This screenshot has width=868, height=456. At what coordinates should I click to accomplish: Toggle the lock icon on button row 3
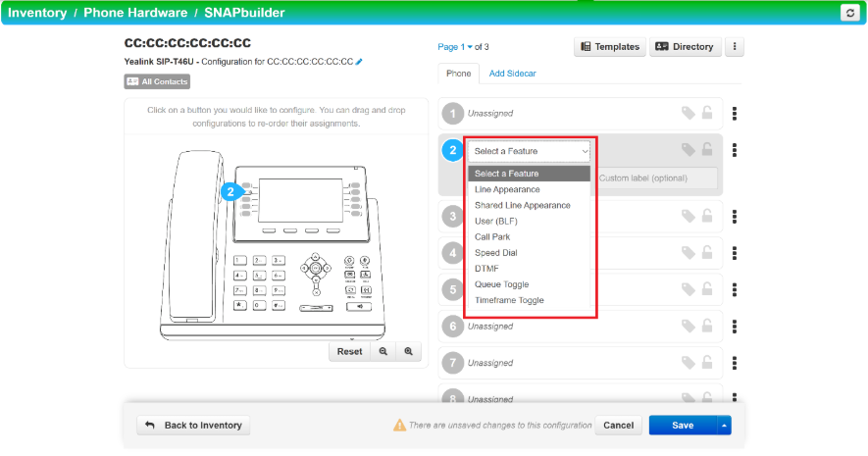coord(707,216)
